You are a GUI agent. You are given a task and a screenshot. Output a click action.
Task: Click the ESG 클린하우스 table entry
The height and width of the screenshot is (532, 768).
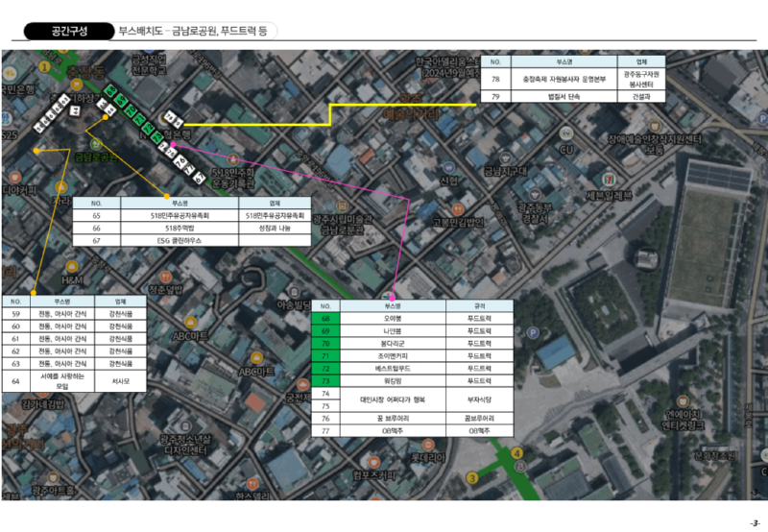(x=179, y=241)
